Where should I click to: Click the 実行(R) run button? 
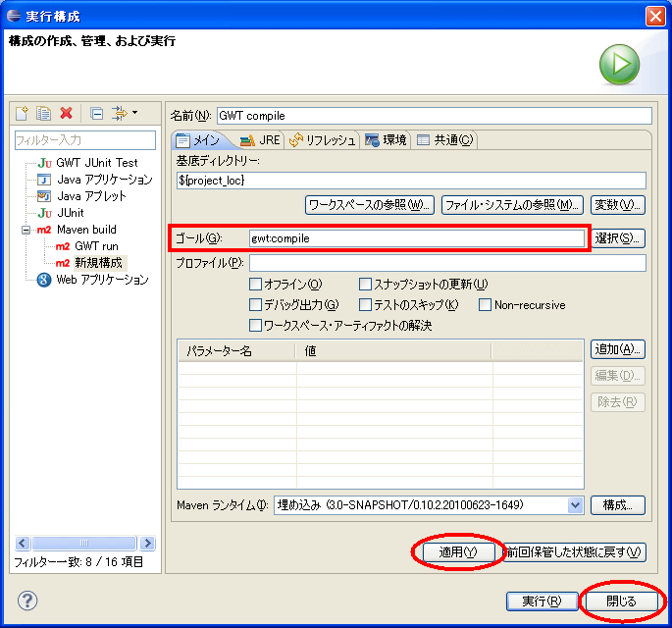(x=542, y=602)
